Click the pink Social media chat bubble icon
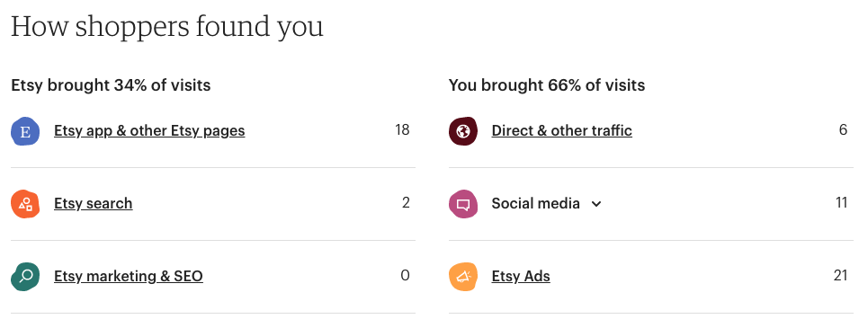 pyautogui.click(x=463, y=204)
